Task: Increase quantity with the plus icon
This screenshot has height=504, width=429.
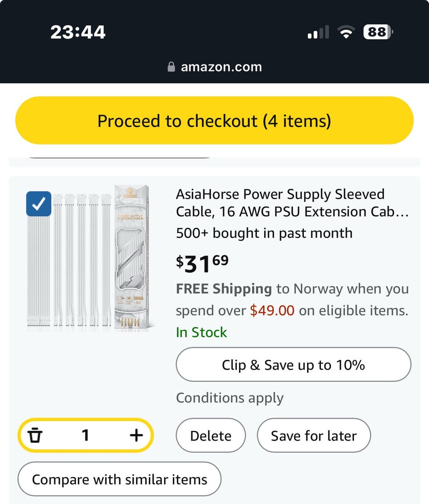Action: (x=136, y=435)
